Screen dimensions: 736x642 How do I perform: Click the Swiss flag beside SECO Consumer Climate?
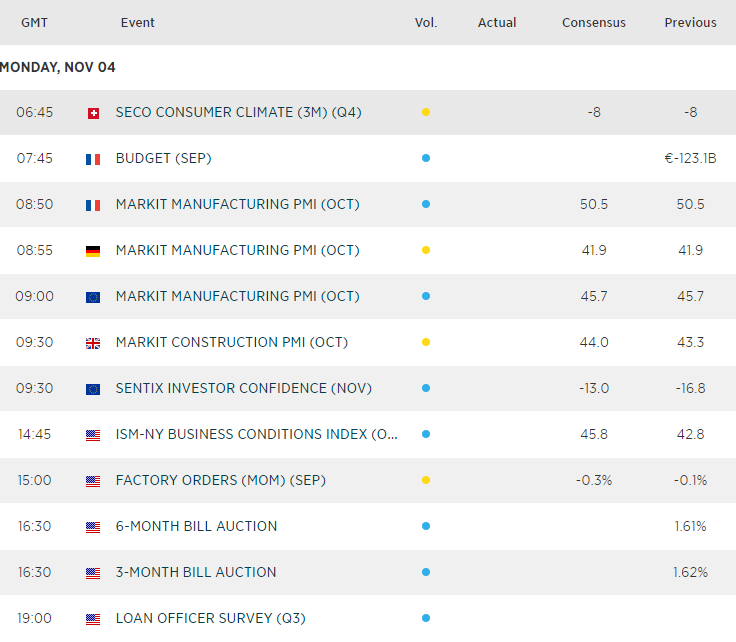pos(93,113)
